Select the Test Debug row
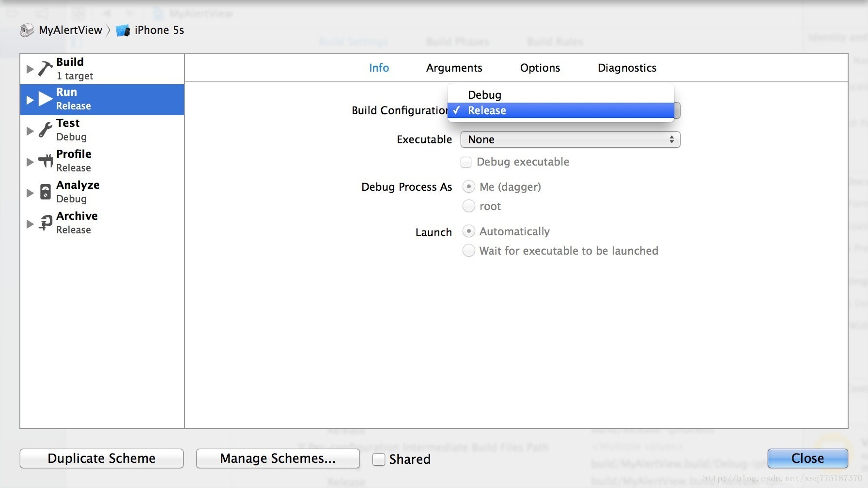Image resolution: width=868 pixels, height=488 pixels. (x=102, y=130)
